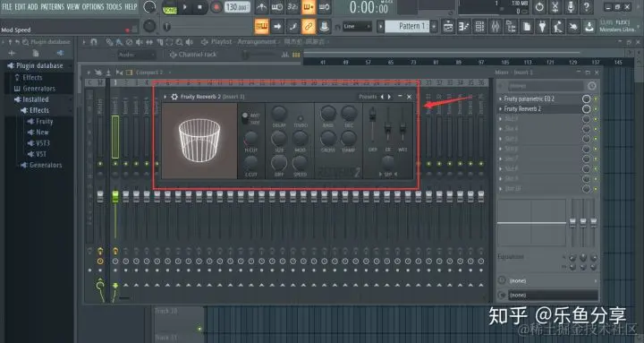Screen dimensions: 644x343
Task: Click the 130 tempo display
Action: (237, 7)
